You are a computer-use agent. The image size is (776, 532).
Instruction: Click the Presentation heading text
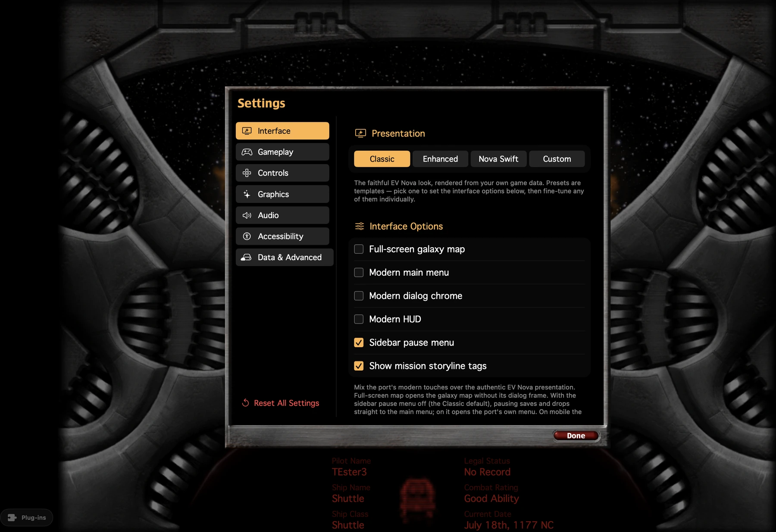(398, 134)
